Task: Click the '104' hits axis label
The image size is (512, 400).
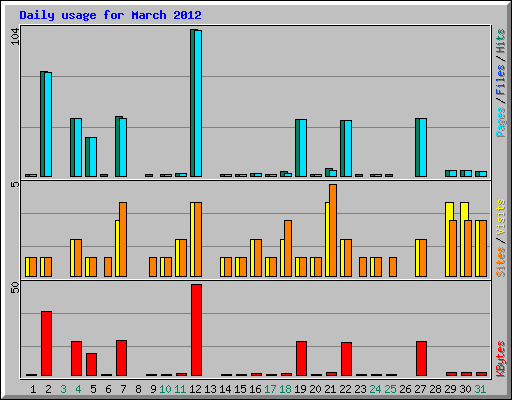Action: click(x=15, y=37)
